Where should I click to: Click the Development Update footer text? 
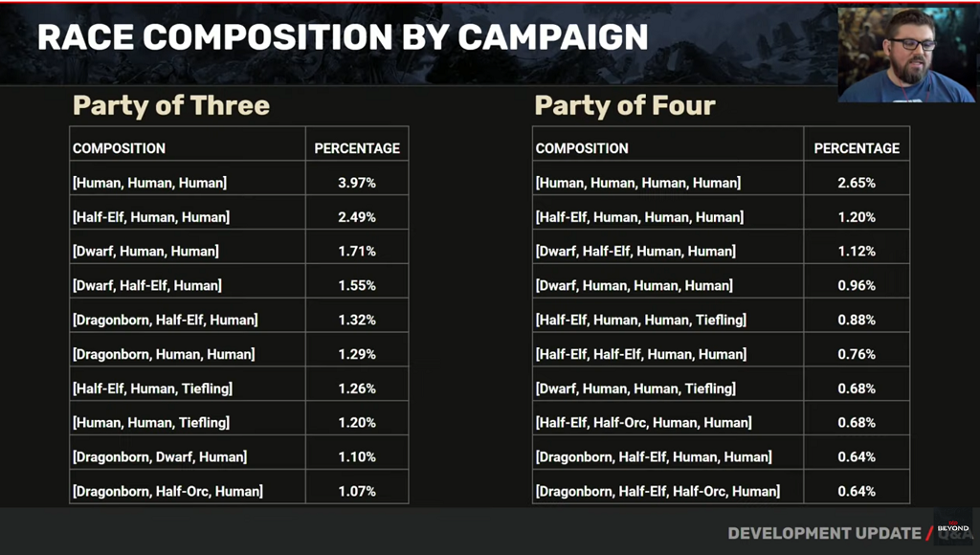coord(824,533)
